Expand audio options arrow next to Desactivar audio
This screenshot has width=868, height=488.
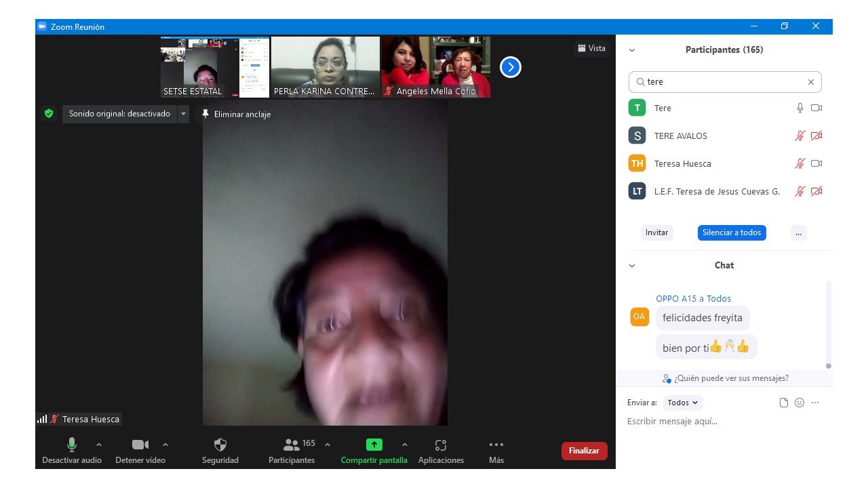coord(99,445)
